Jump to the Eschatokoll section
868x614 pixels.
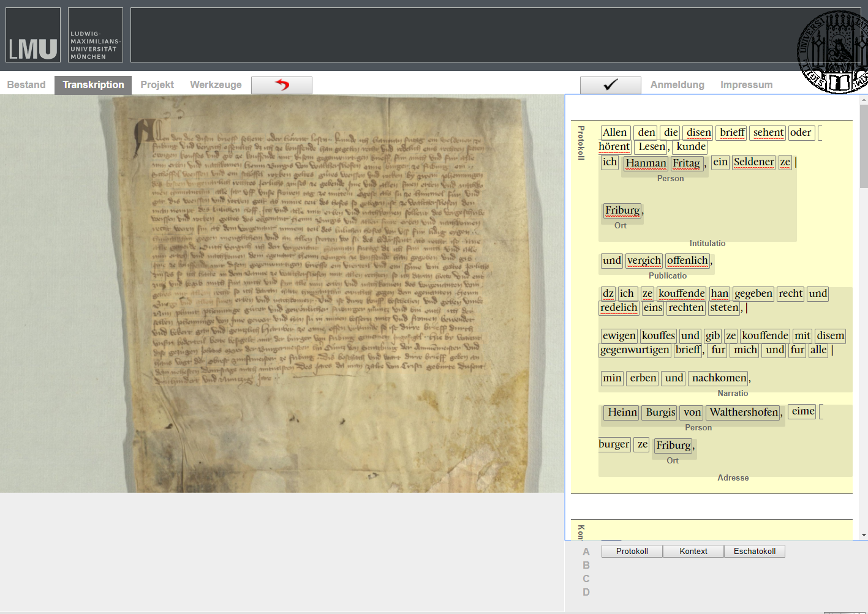[754, 552]
